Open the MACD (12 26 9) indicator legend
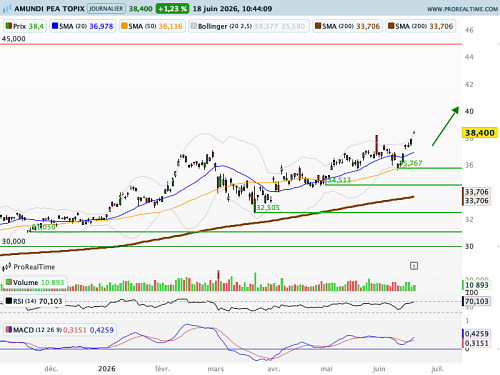 [60, 330]
